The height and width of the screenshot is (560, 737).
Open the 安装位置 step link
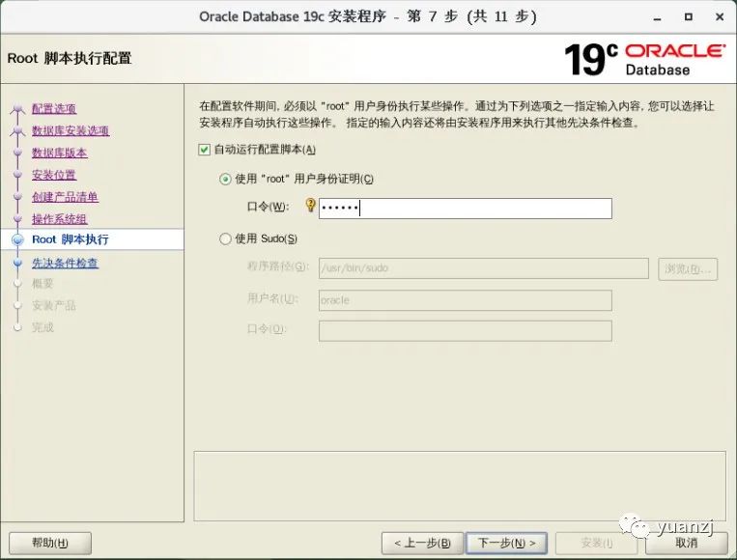pos(54,175)
